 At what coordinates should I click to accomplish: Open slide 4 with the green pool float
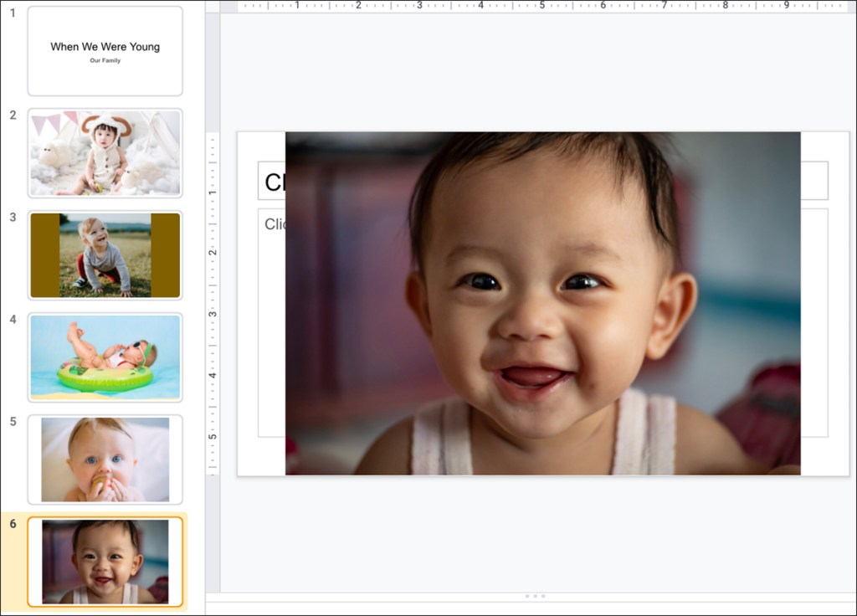(x=105, y=357)
